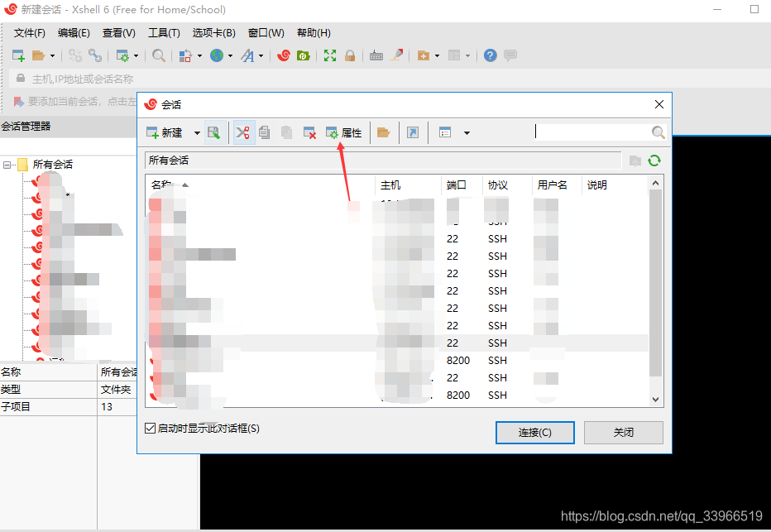Click the open folder icon in main toolbar

click(x=38, y=55)
